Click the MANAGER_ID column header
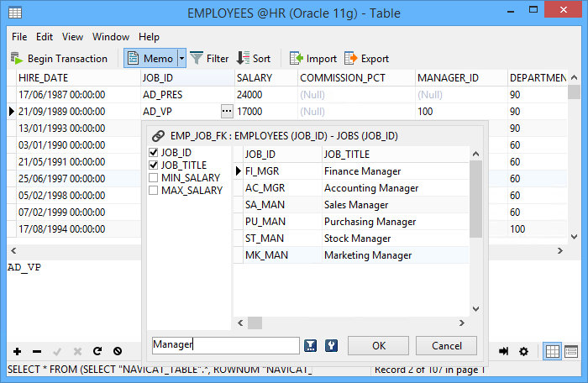The width and height of the screenshot is (588, 383). coord(461,77)
